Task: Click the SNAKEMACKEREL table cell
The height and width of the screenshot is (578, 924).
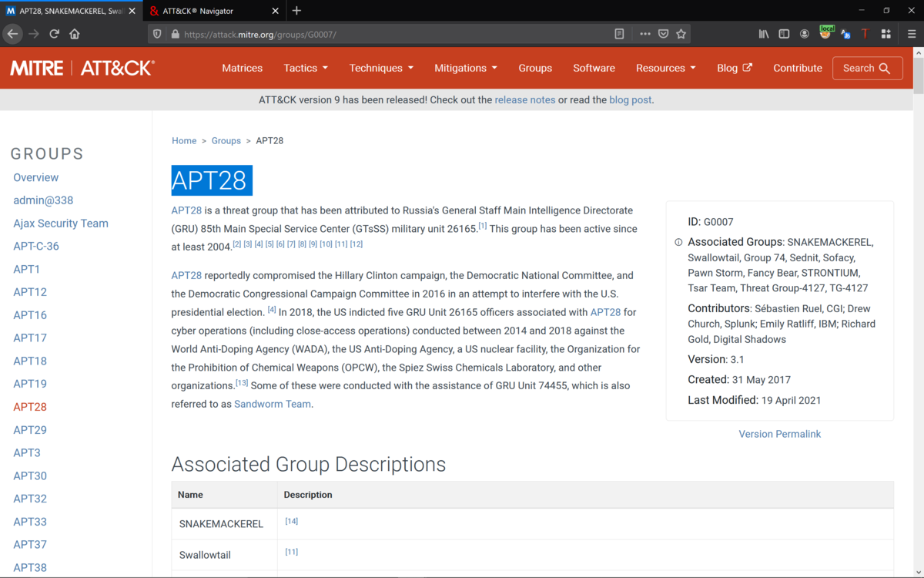Action: pyautogui.click(x=224, y=524)
